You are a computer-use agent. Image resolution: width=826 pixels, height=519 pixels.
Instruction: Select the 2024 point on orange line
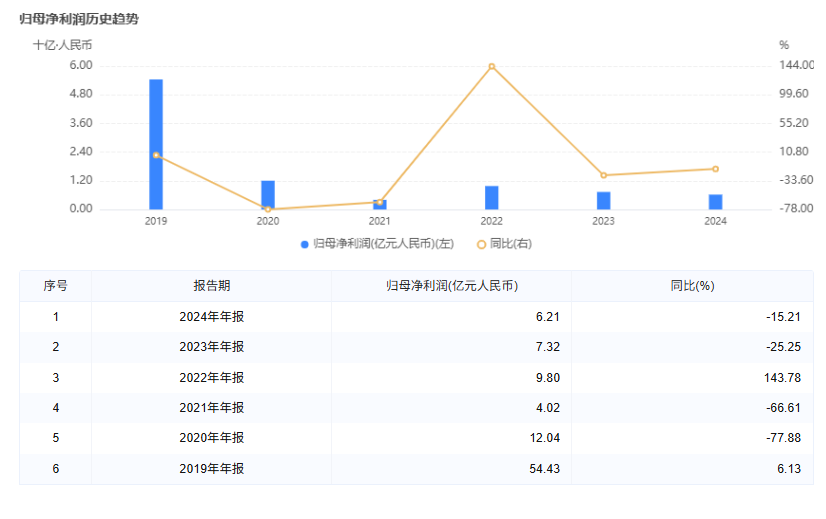point(715,169)
